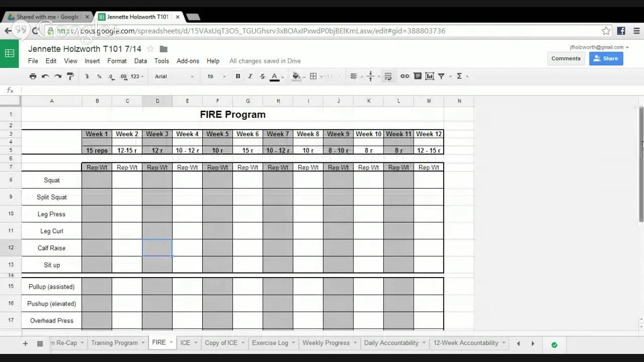644x362 pixels.
Task: Open fill color picker
Action: pyautogui.click(x=297, y=76)
